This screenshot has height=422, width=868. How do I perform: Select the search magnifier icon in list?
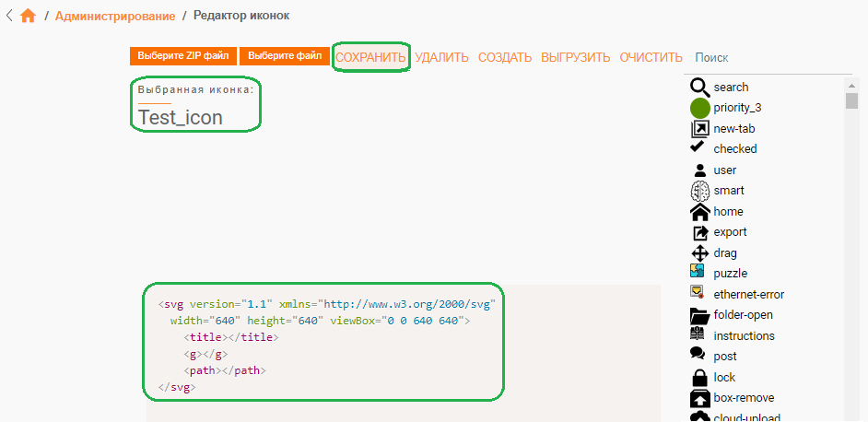click(x=699, y=88)
